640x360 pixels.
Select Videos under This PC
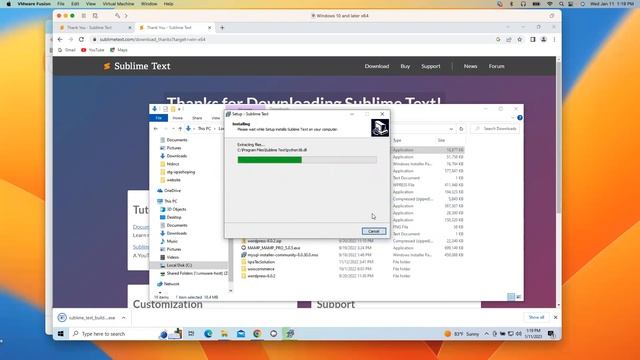[169, 257]
